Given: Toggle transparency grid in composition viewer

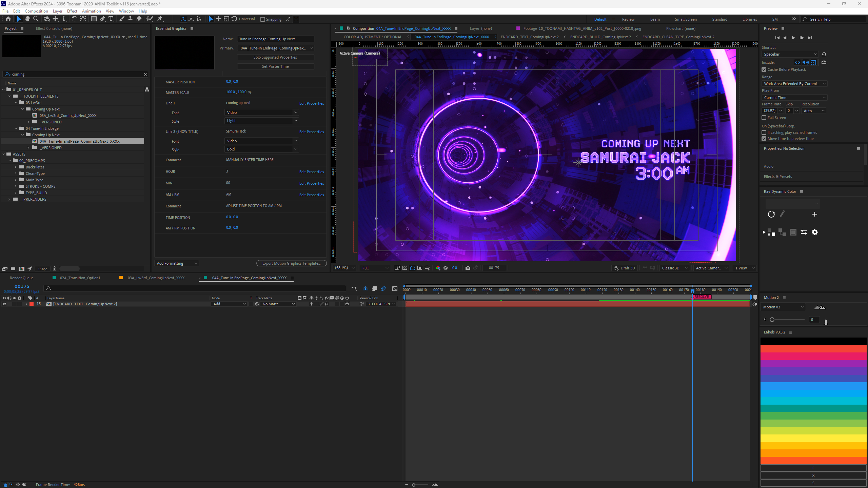Looking at the screenshot, I should [405, 268].
